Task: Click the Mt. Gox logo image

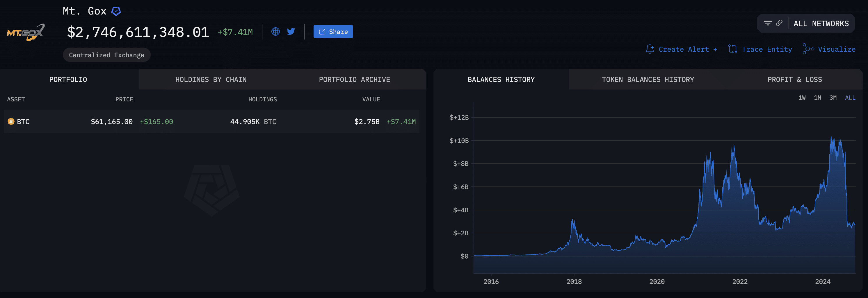Action: pos(26,33)
